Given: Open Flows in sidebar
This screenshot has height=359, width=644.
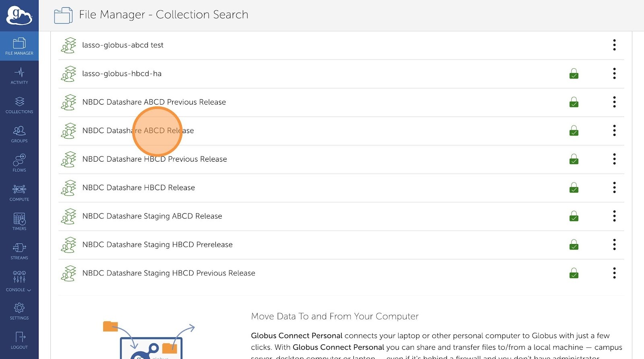Looking at the screenshot, I should click(x=19, y=163).
